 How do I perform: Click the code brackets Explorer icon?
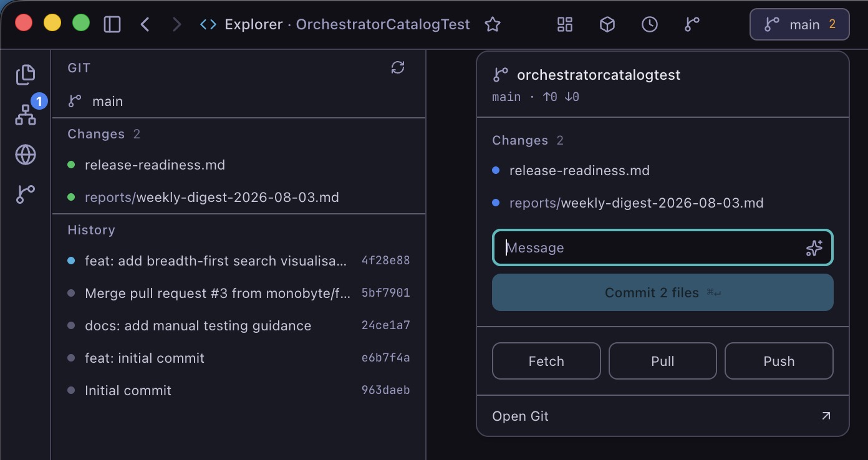pyautogui.click(x=208, y=24)
